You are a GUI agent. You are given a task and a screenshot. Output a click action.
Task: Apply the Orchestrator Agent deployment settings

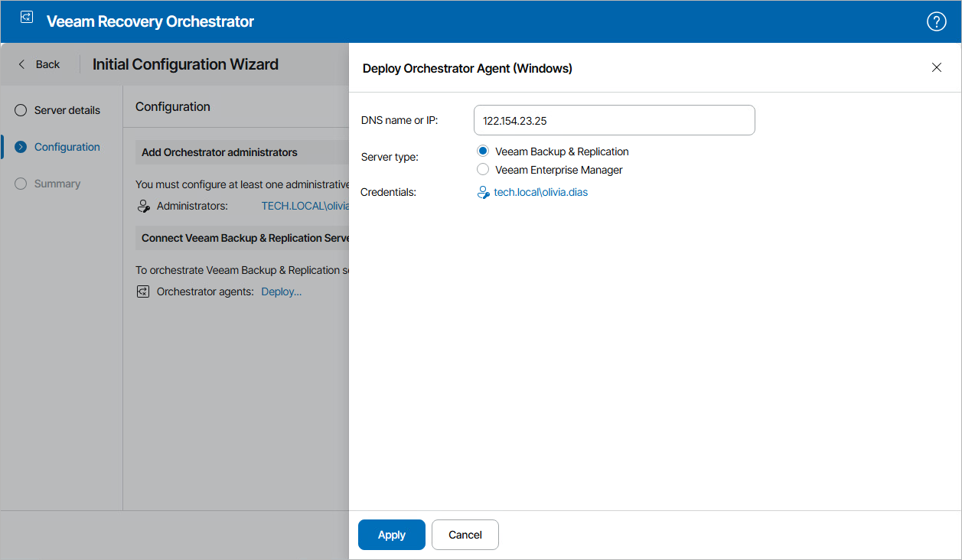pyautogui.click(x=391, y=534)
